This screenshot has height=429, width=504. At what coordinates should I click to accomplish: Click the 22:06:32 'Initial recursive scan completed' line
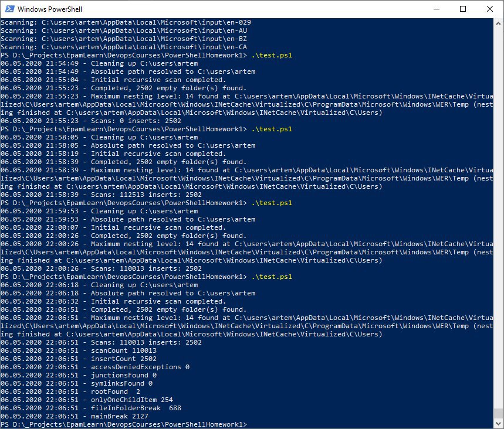pos(113,301)
